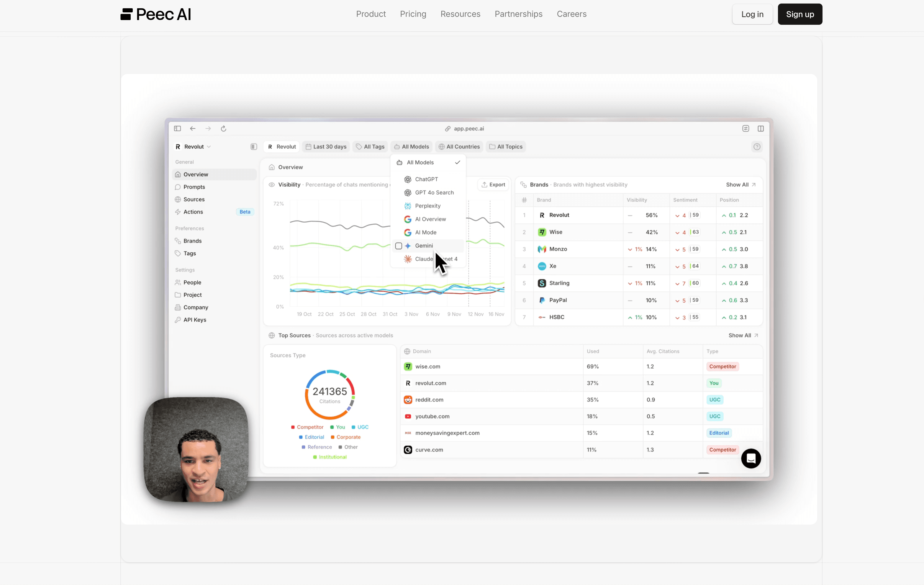924x585 pixels.
Task: Click the app.peec.ai address bar
Action: [x=465, y=129]
